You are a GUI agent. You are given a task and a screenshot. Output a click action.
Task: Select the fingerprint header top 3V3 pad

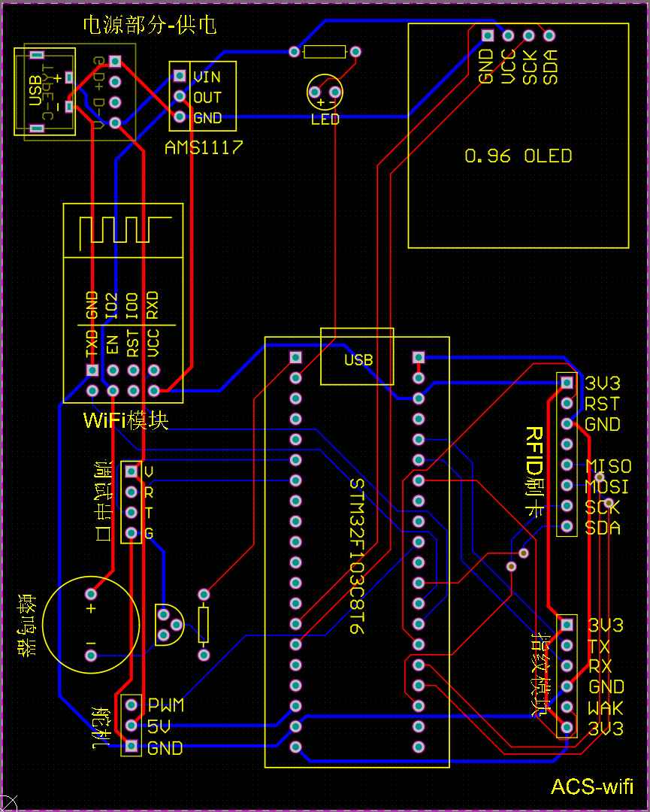click(x=567, y=624)
